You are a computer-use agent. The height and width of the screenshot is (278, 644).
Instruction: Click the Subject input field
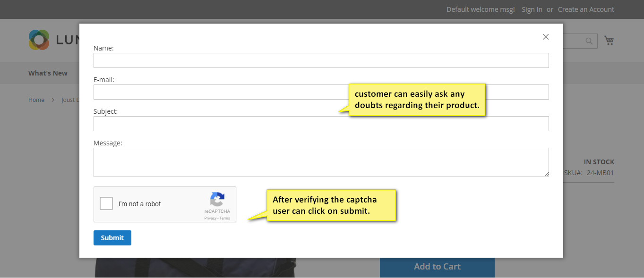[x=321, y=124]
